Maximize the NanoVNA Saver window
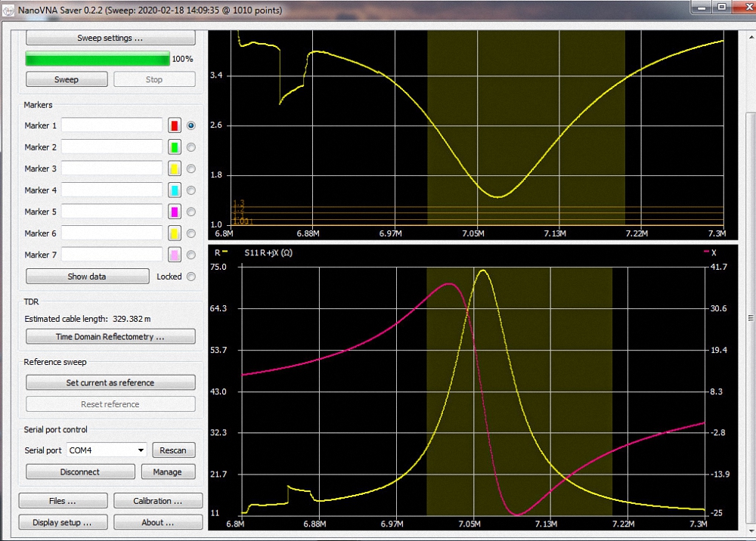The width and height of the screenshot is (756, 541). click(722, 8)
